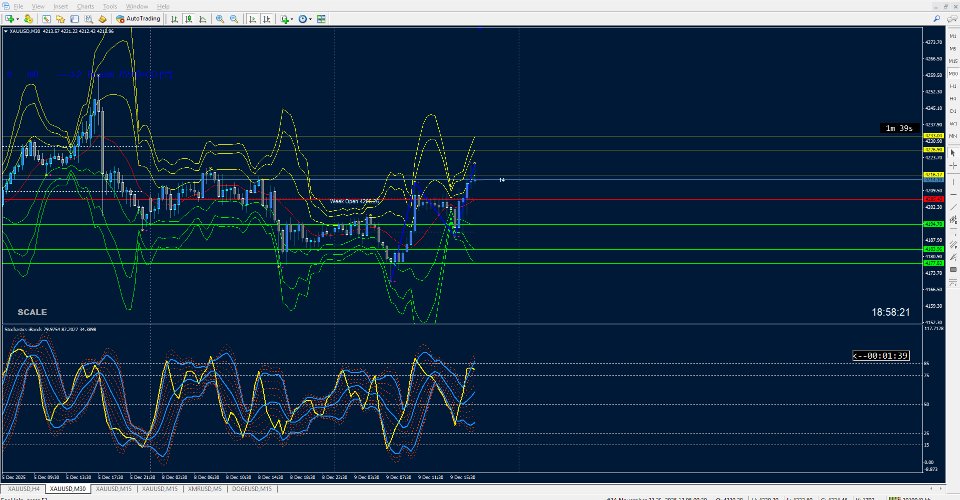The width and height of the screenshot is (960, 500).
Task: Click the search magnifier icon top right
Action: pos(937,19)
